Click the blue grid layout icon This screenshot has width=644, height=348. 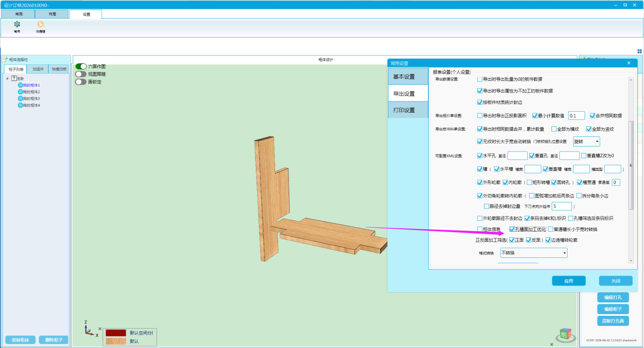[640, 51]
